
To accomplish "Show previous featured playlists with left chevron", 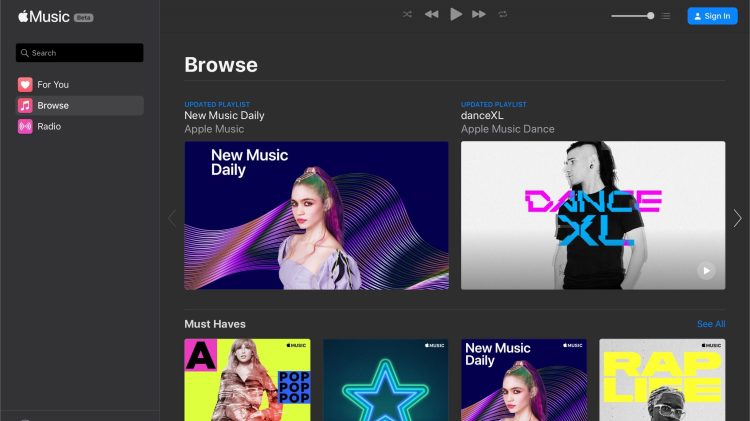I will point(173,219).
